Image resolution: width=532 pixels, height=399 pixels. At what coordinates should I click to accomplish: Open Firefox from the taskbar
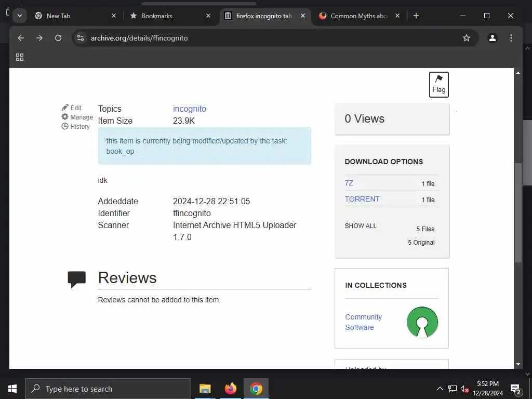click(x=230, y=389)
